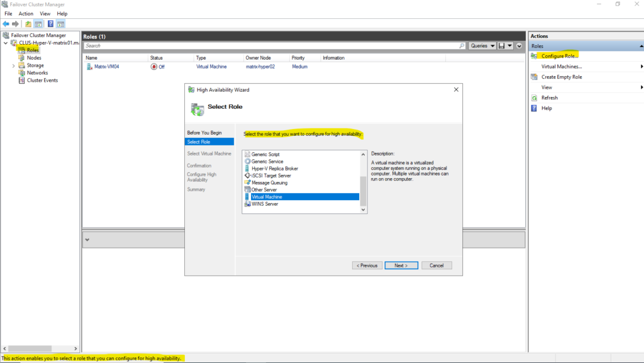The width and height of the screenshot is (644, 363).
Task: Click the Refresh icon in Actions pane
Action: (535, 98)
